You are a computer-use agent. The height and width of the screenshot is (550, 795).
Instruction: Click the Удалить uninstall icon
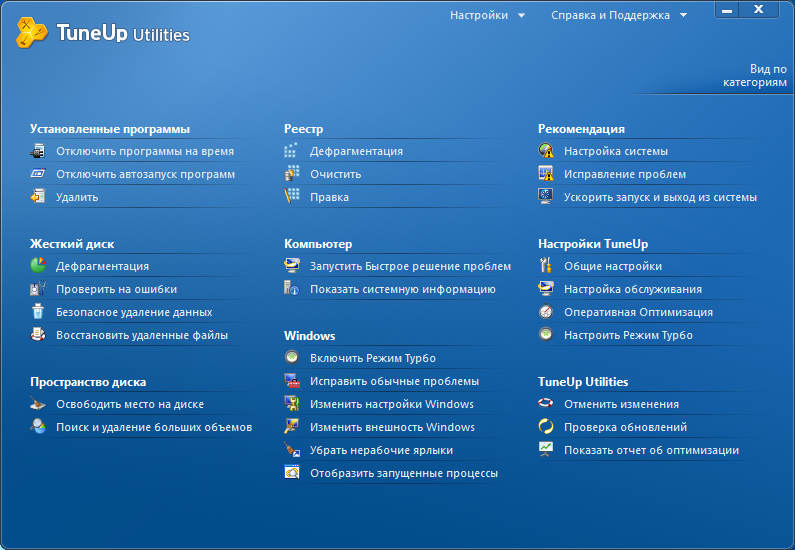pyautogui.click(x=38, y=196)
